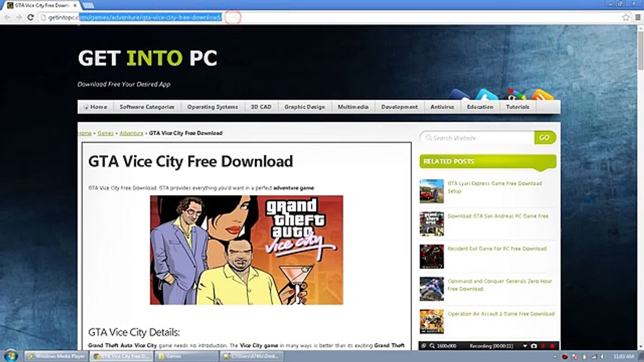
Task: Open the 3D CAD menu item
Action: tap(261, 107)
